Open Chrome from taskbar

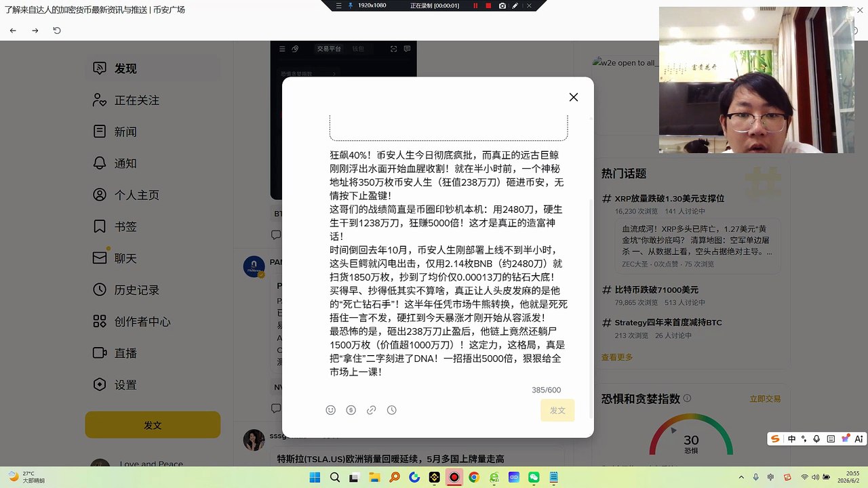[474, 477]
